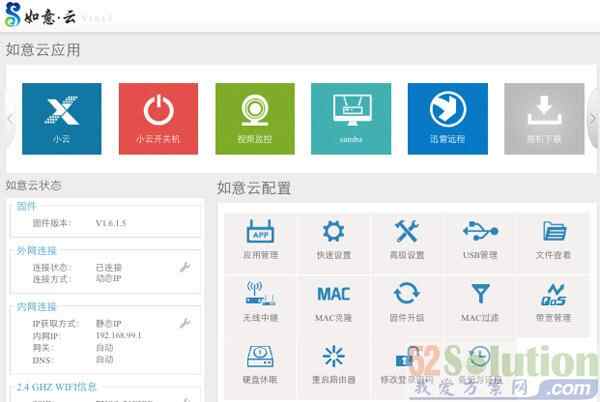Open USB管理 settings
This screenshot has width=600, height=402.
[x=480, y=241]
